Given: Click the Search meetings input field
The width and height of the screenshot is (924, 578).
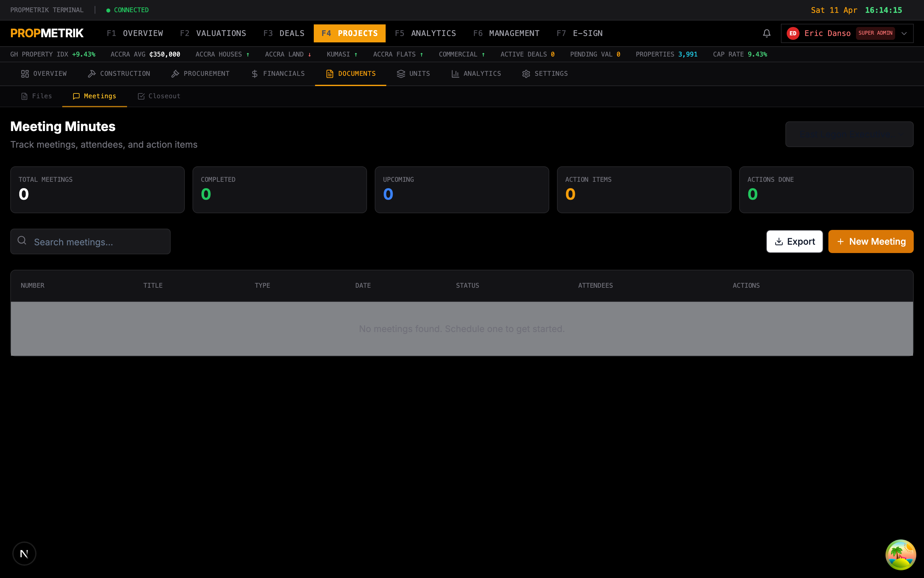Looking at the screenshot, I should [90, 241].
